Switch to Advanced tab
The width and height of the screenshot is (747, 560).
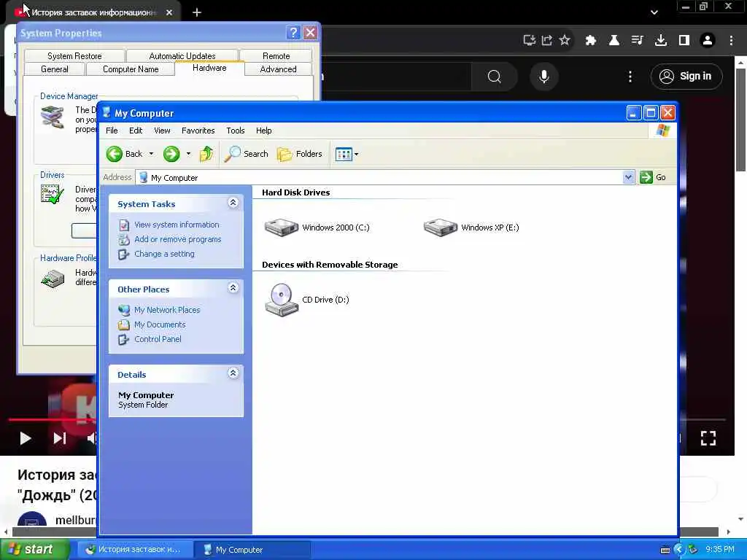pos(278,69)
